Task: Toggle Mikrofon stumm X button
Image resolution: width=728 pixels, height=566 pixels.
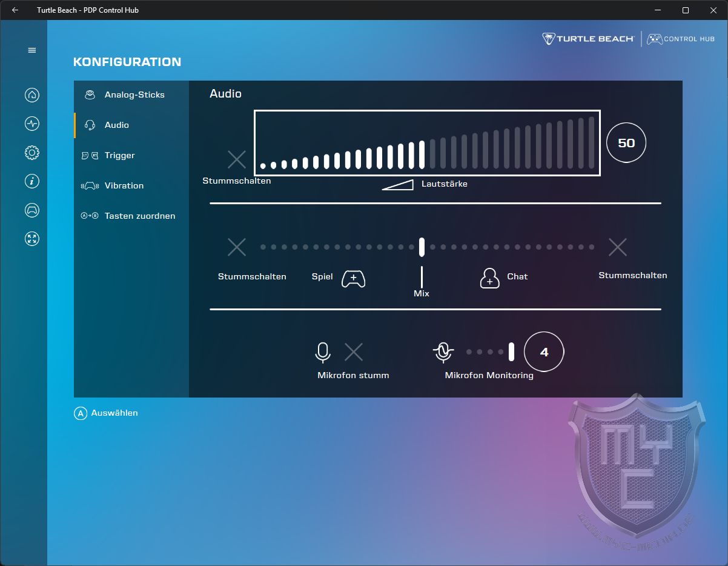Action: (x=354, y=352)
